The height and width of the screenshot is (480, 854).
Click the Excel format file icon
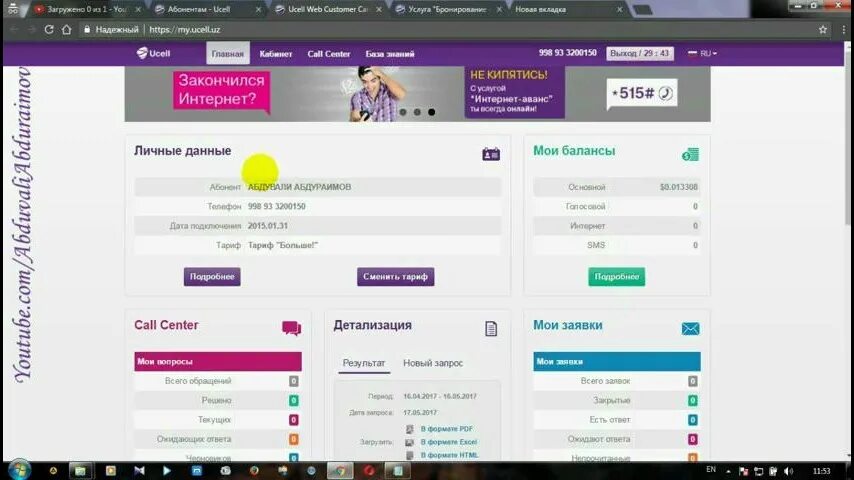point(410,442)
